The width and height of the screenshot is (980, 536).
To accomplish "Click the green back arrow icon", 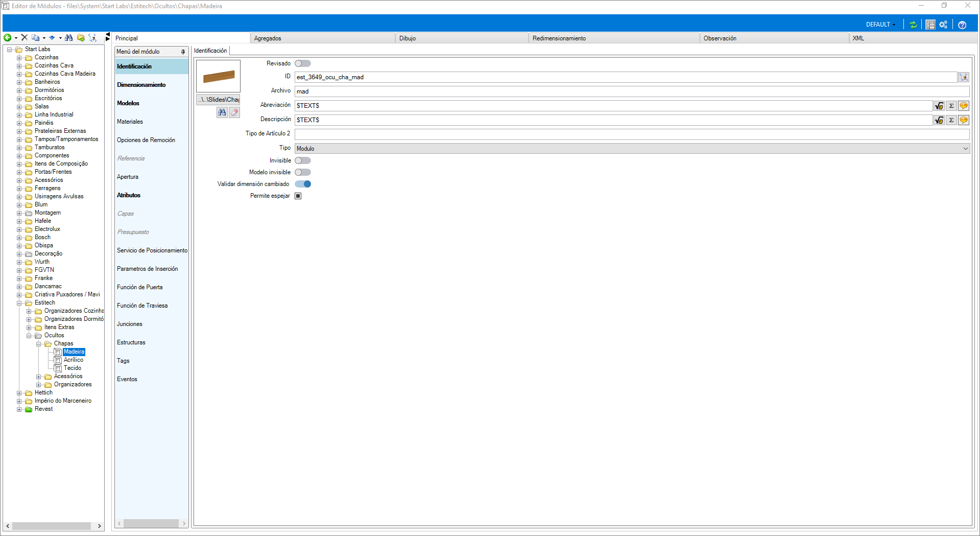I will click(x=8, y=38).
